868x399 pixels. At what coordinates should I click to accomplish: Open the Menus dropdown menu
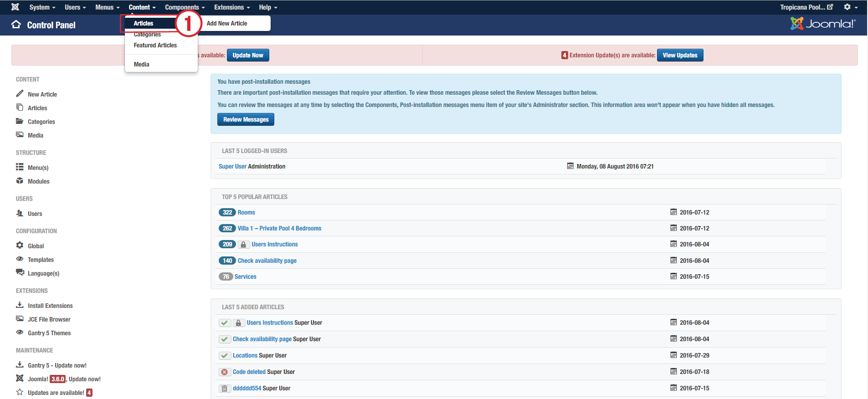point(108,7)
